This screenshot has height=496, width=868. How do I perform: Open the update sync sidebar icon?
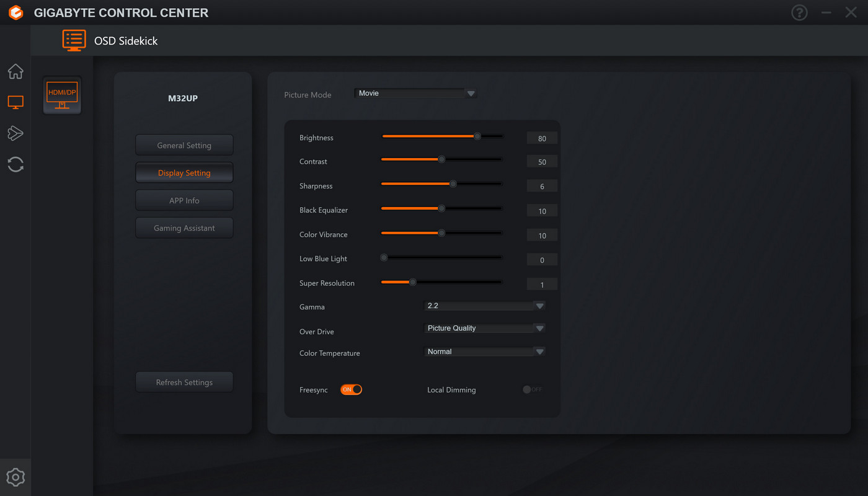(15, 164)
